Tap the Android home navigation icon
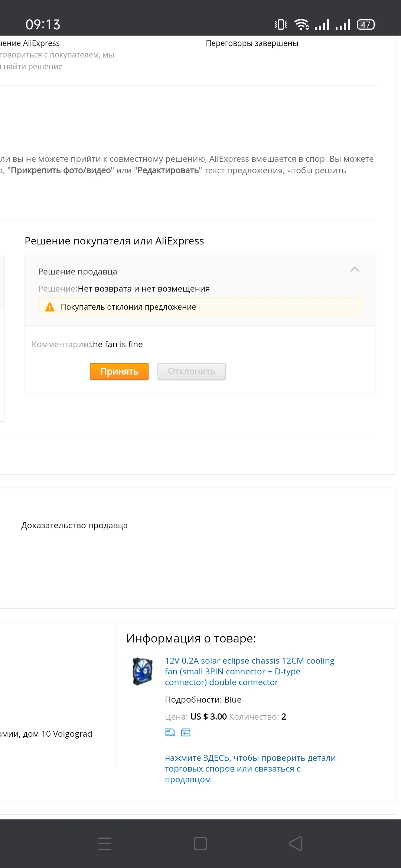Screen dimensions: 401x868 point(200,844)
